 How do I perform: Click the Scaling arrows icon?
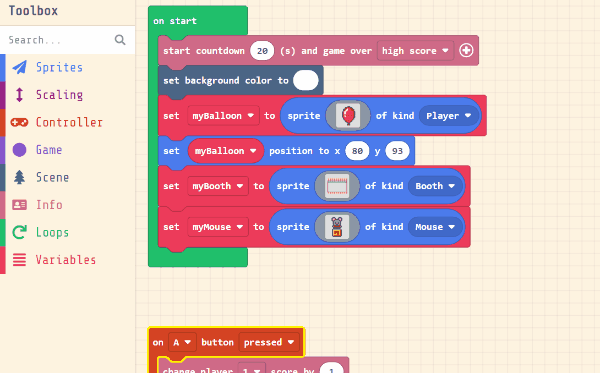(20, 94)
